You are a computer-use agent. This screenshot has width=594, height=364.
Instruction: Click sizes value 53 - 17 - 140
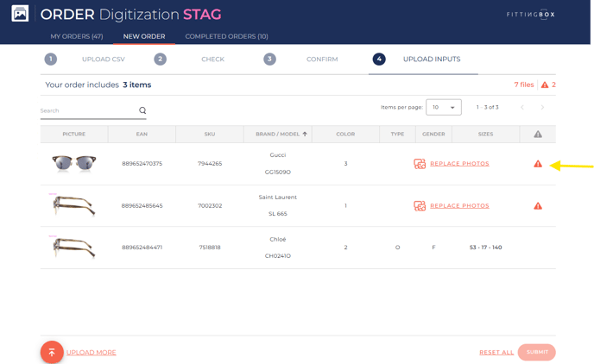(486, 247)
